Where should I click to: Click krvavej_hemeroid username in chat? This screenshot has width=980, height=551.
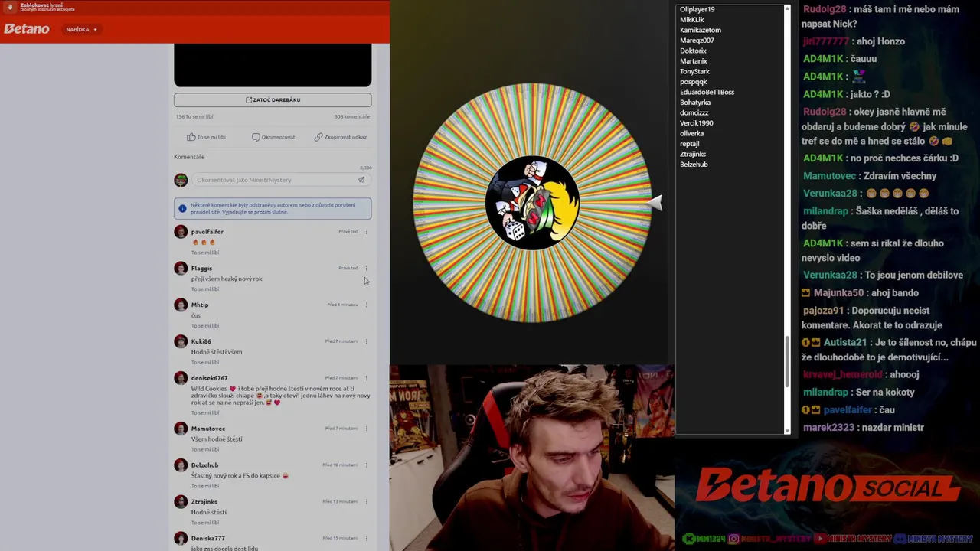pos(843,374)
